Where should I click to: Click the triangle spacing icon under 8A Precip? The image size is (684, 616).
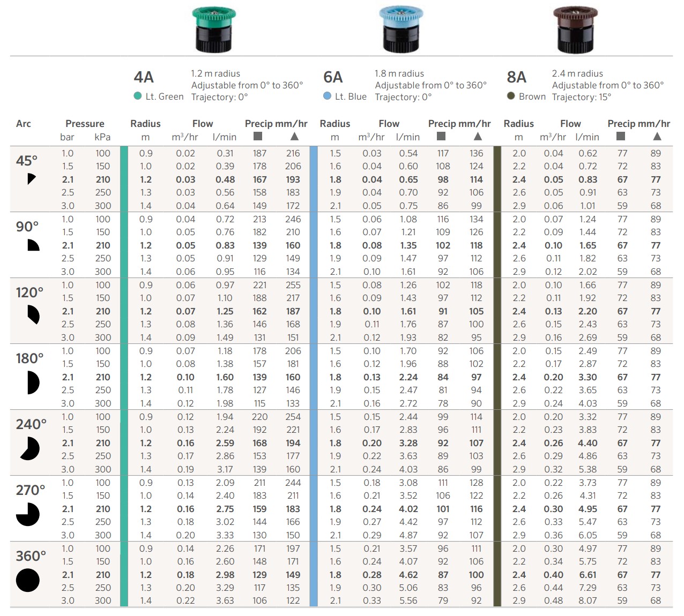tap(657, 137)
